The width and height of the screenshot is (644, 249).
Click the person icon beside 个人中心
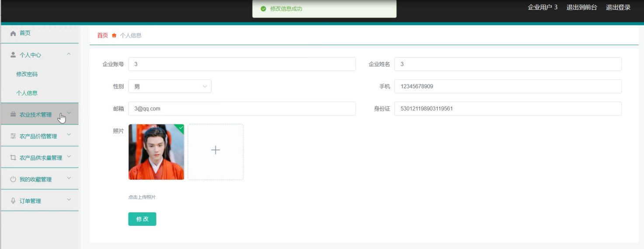13,55
